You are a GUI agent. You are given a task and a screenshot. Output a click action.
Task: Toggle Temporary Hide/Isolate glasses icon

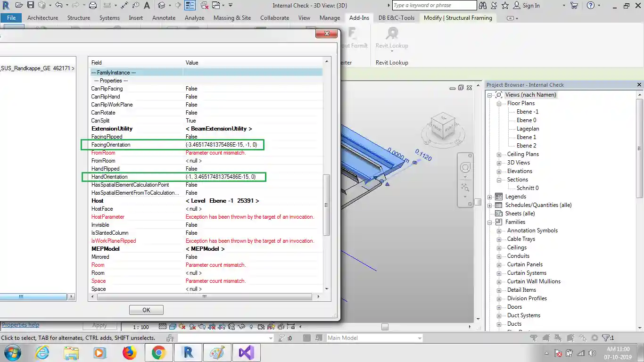tap(241, 327)
